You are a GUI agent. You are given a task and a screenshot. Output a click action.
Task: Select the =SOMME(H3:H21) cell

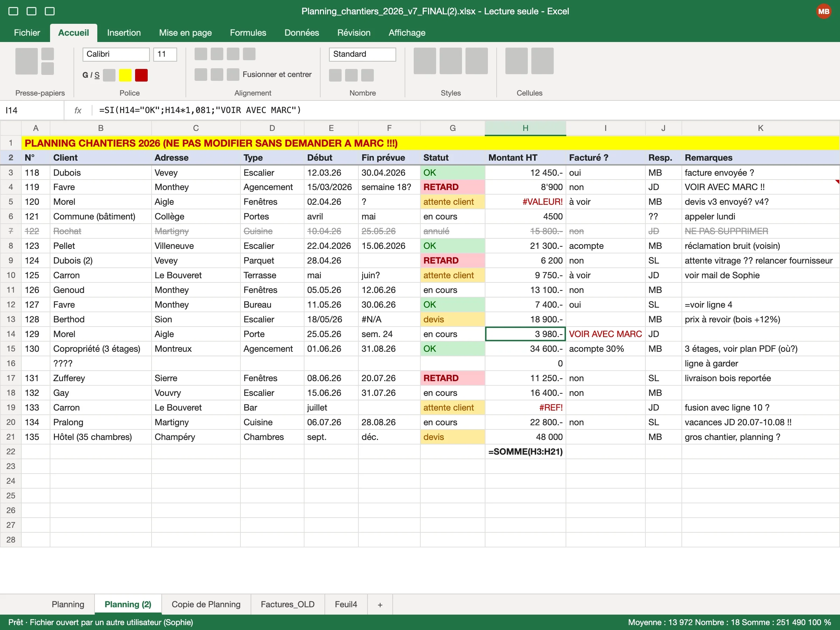pos(525,451)
